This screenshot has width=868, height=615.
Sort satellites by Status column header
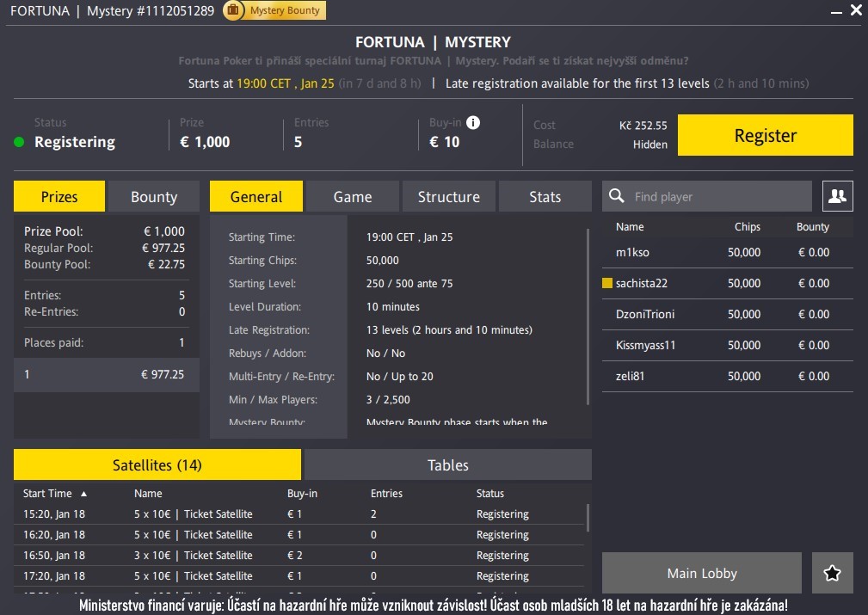pos(489,493)
